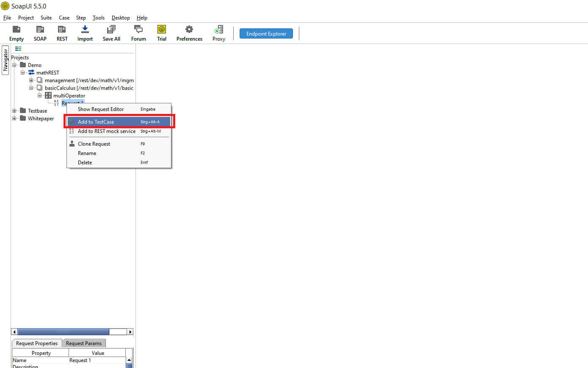Click the horizontal scrollbar left arrow
Image resolution: width=588 pixels, height=368 pixels.
[14, 332]
